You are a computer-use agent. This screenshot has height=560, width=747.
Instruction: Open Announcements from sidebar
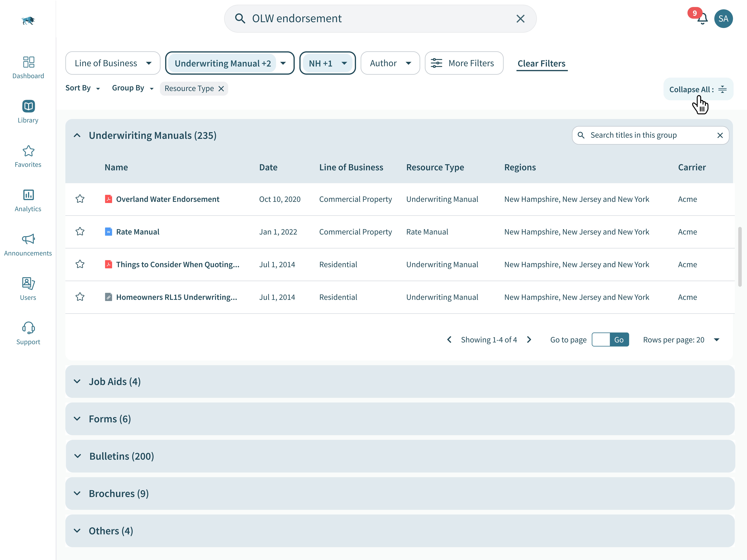28,245
